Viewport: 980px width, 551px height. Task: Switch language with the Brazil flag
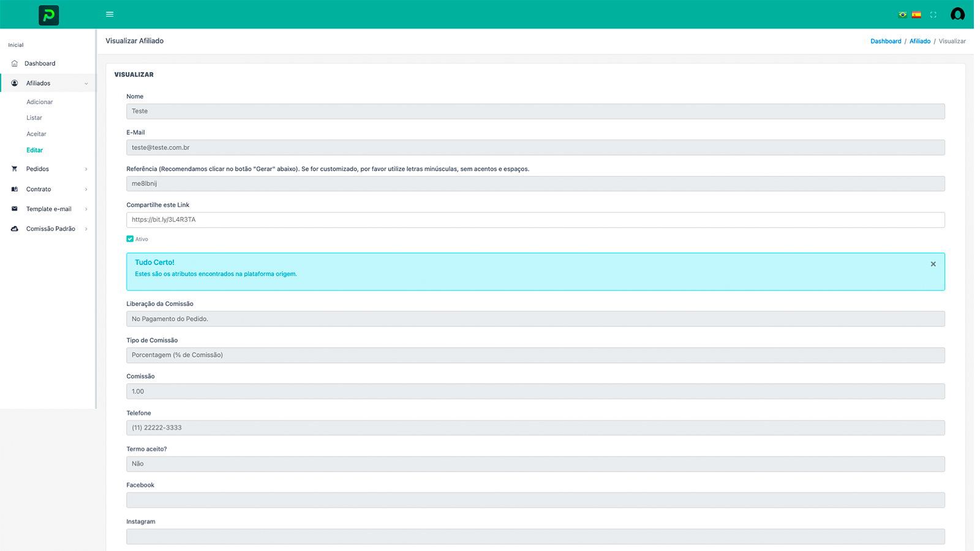click(x=902, y=15)
